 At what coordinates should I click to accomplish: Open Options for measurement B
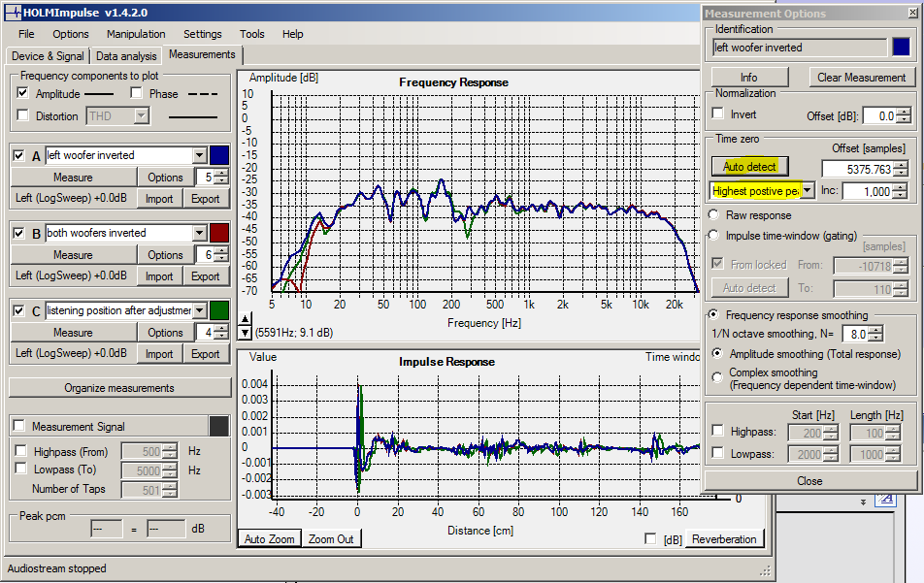click(x=166, y=255)
